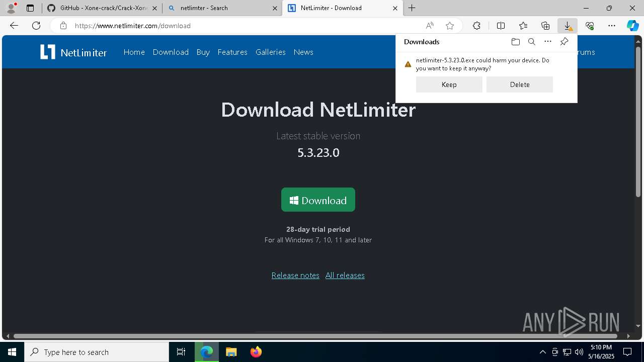
Task: Reload the NetLimiter page
Action: point(36,26)
